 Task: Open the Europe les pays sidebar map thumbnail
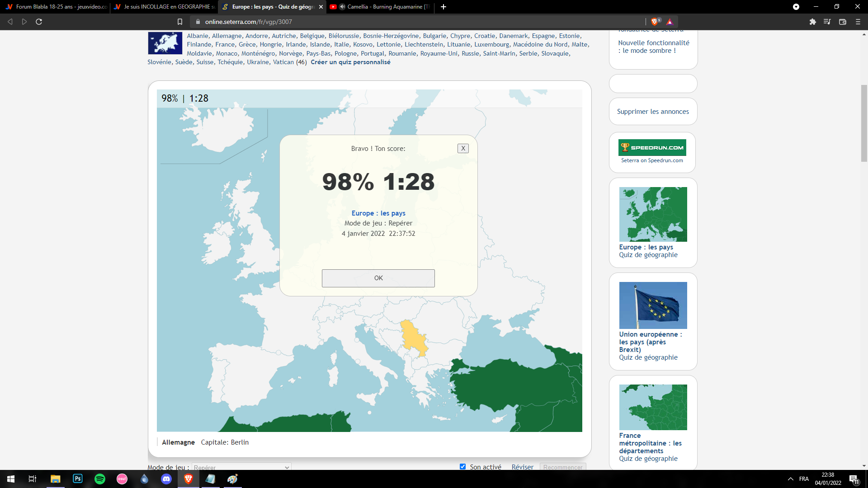(653, 214)
